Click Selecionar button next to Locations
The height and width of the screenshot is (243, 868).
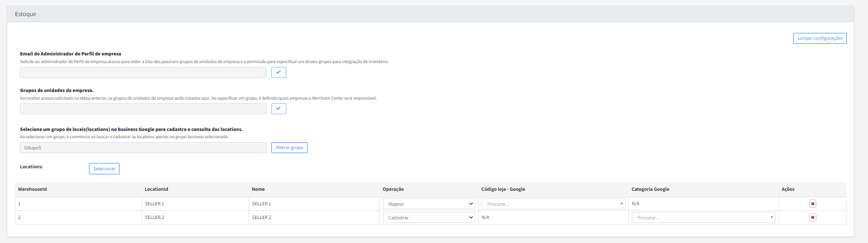104,169
